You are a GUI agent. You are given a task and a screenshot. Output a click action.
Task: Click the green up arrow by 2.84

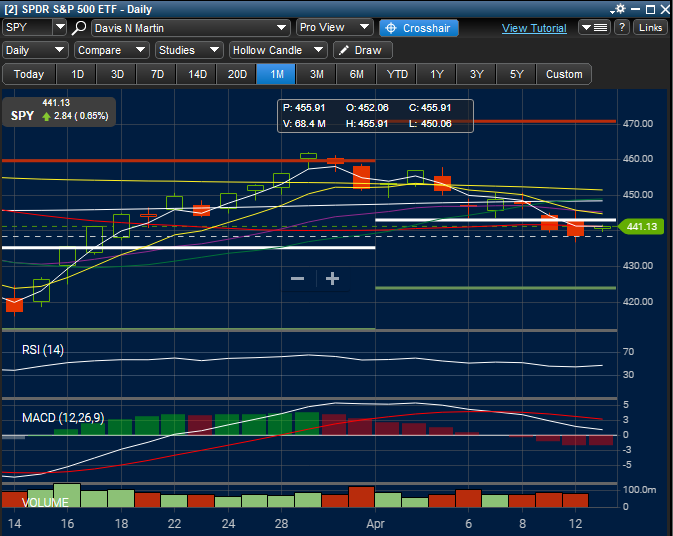pyautogui.click(x=46, y=116)
